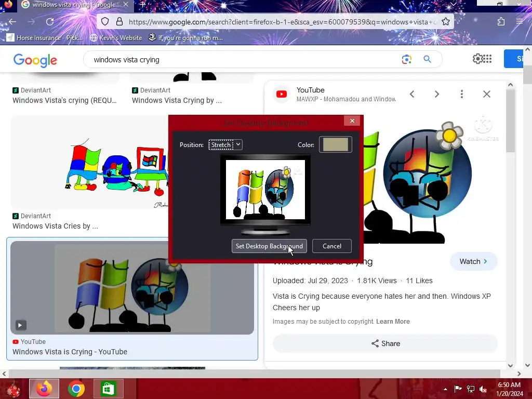This screenshot has height=399, width=532.
Task: Open a new tab with the plus button
Action: (142, 5)
